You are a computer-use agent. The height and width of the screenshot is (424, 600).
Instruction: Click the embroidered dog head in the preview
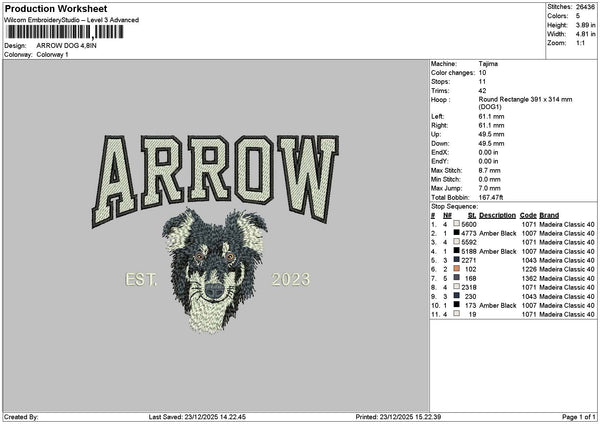tap(214, 271)
